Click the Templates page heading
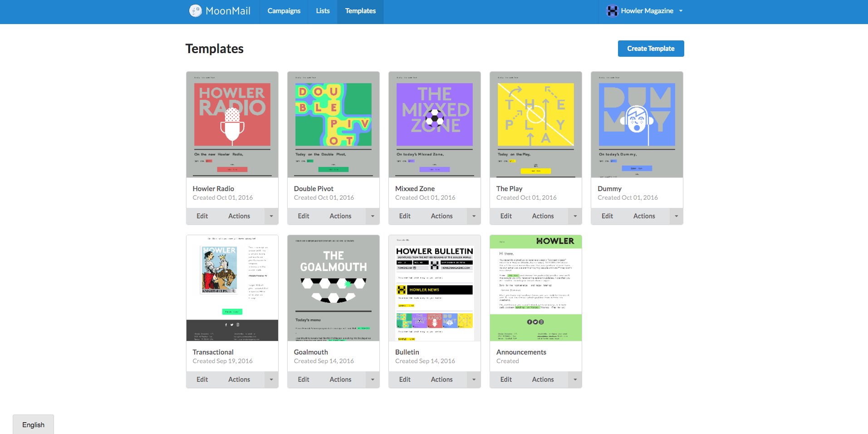 215,49
